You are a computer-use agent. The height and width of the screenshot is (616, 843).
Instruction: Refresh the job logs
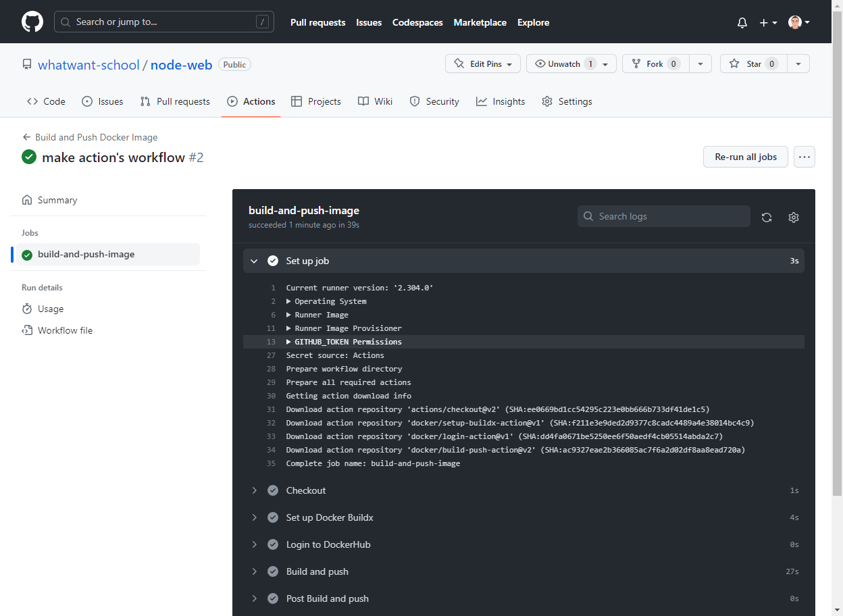766,217
